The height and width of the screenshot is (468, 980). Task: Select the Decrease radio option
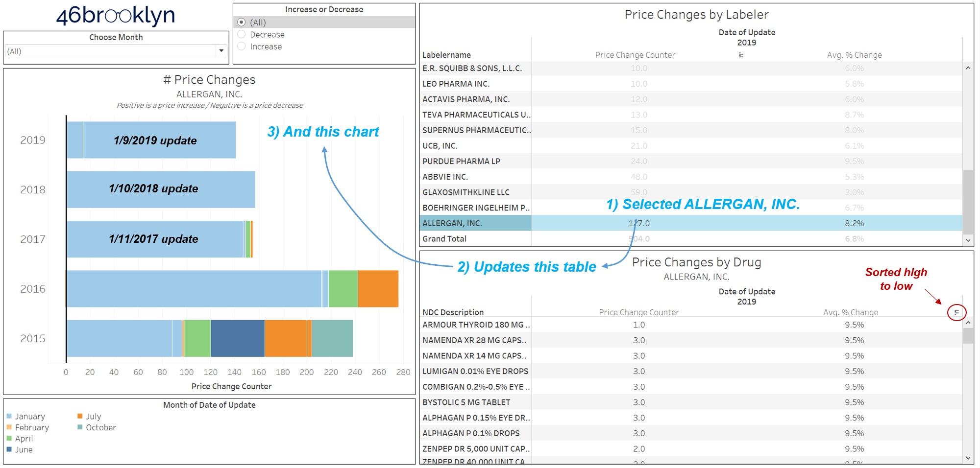241,34
